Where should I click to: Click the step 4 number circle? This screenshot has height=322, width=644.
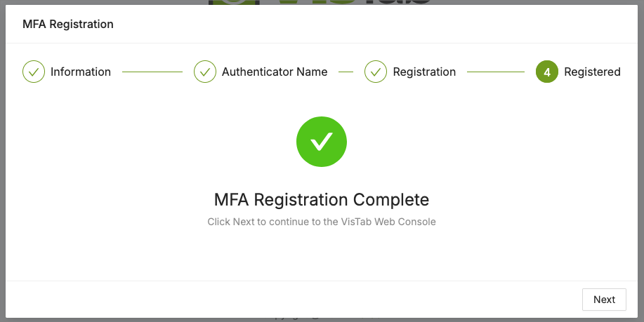point(547,72)
